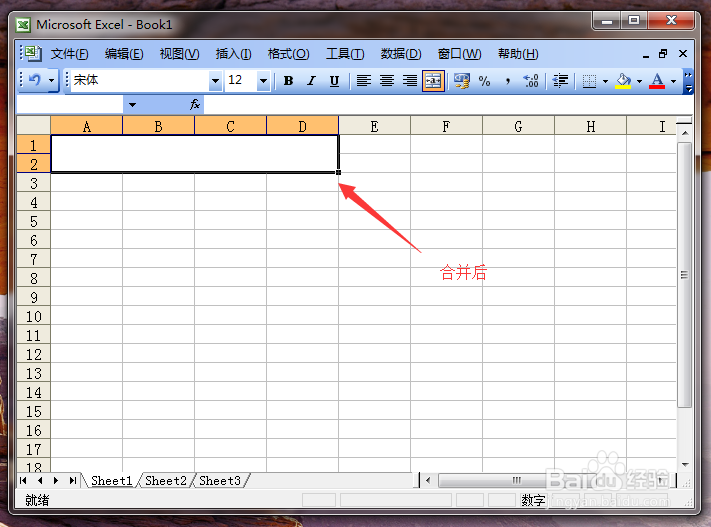Click vertical scrollbar up arrow
This screenshot has height=527, width=711.
685,133
